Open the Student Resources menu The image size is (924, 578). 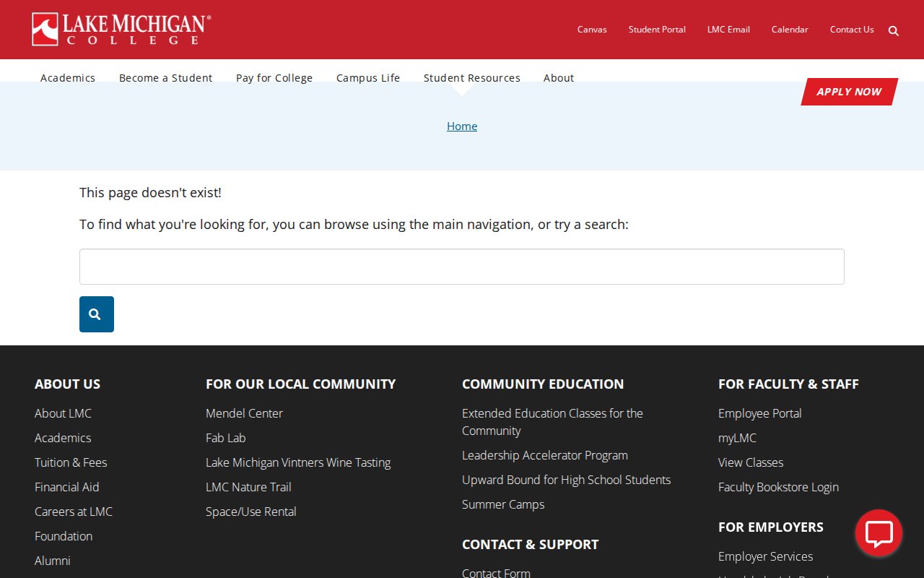(471, 78)
